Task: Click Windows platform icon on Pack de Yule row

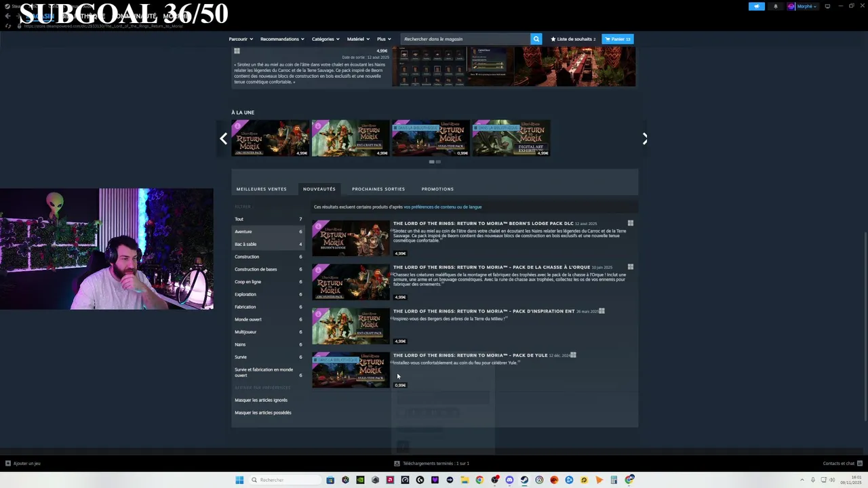Action: [x=573, y=354]
